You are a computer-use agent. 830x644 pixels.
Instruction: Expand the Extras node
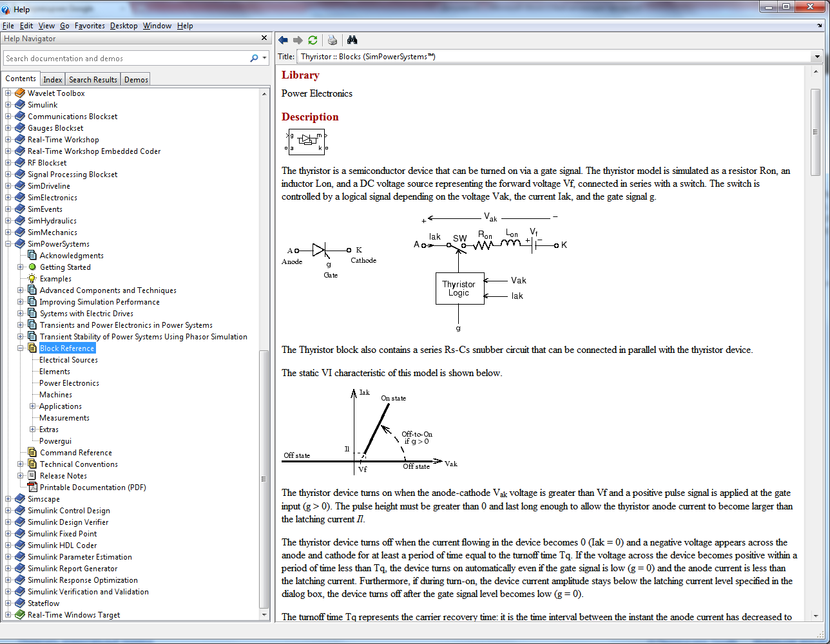click(x=33, y=430)
